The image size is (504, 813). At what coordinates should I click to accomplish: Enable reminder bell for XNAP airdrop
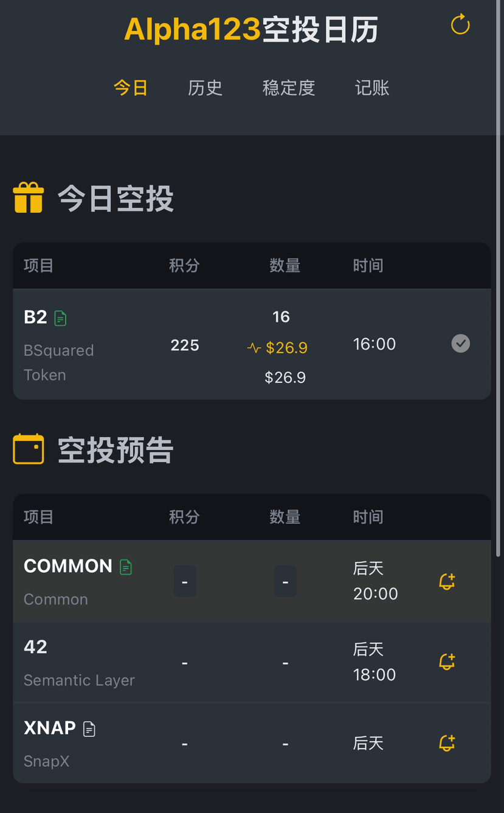click(x=447, y=743)
